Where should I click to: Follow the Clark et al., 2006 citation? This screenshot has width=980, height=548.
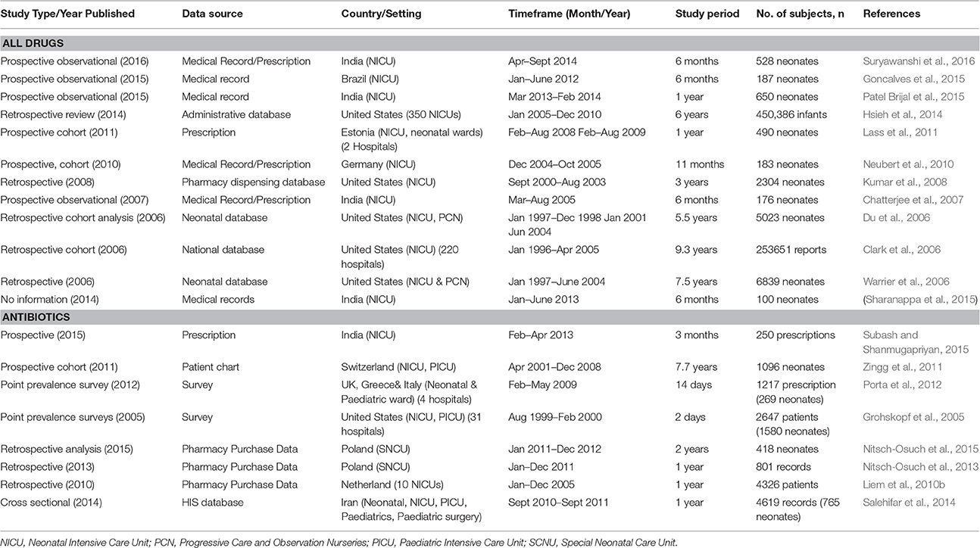902,250
